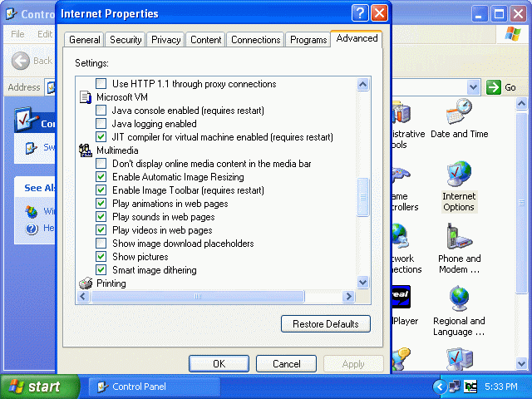Click the Control Panel title bar icon
The width and height of the screenshot is (532, 399).
(12, 13)
